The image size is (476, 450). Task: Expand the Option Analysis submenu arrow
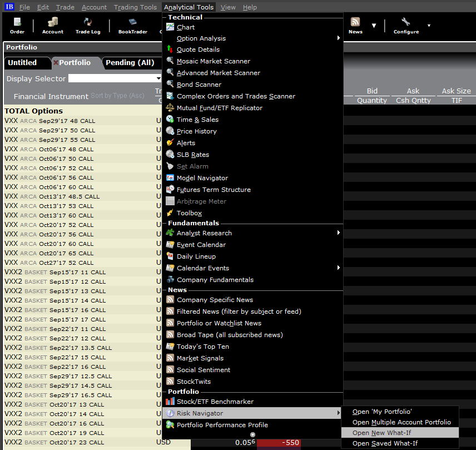pyautogui.click(x=338, y=38)
